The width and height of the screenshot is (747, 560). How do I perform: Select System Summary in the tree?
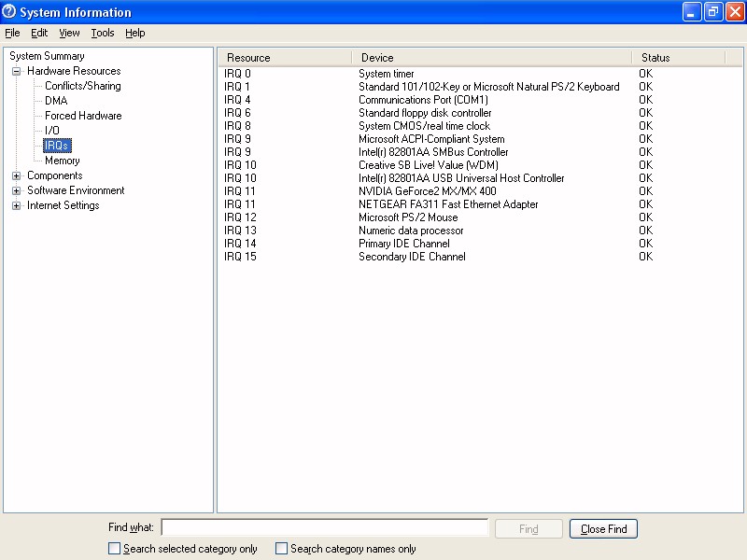47,56
